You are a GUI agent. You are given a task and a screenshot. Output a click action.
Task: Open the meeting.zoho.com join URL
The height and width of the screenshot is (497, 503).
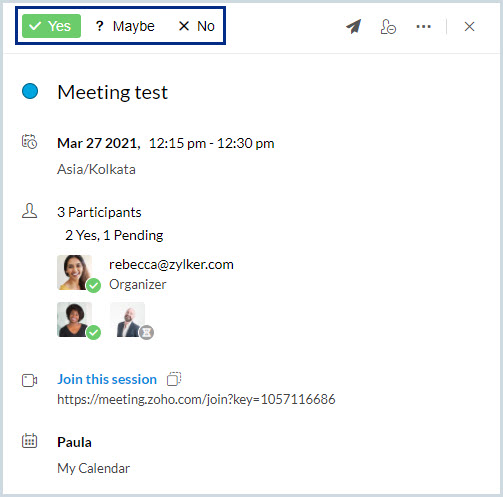click(x=196, y=399)
